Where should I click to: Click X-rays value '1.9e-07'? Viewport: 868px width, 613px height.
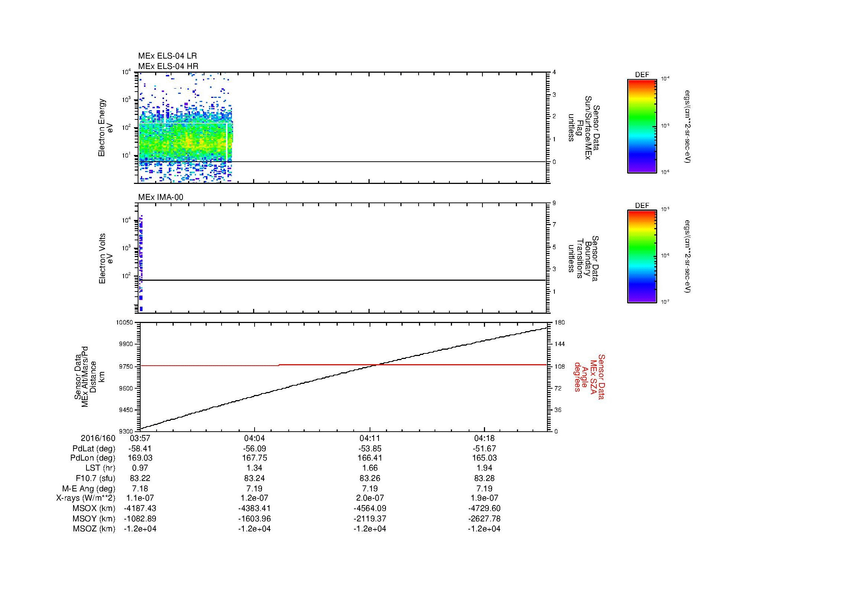coord(484,498)
